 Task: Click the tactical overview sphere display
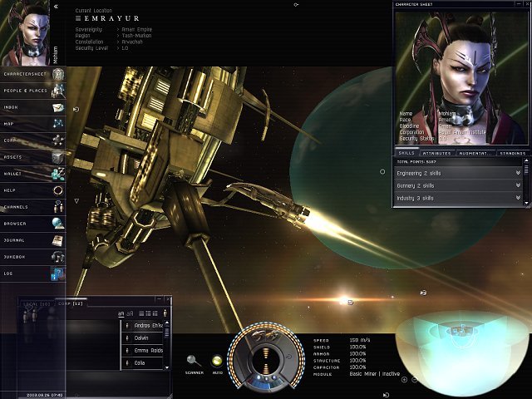(464, 355)
